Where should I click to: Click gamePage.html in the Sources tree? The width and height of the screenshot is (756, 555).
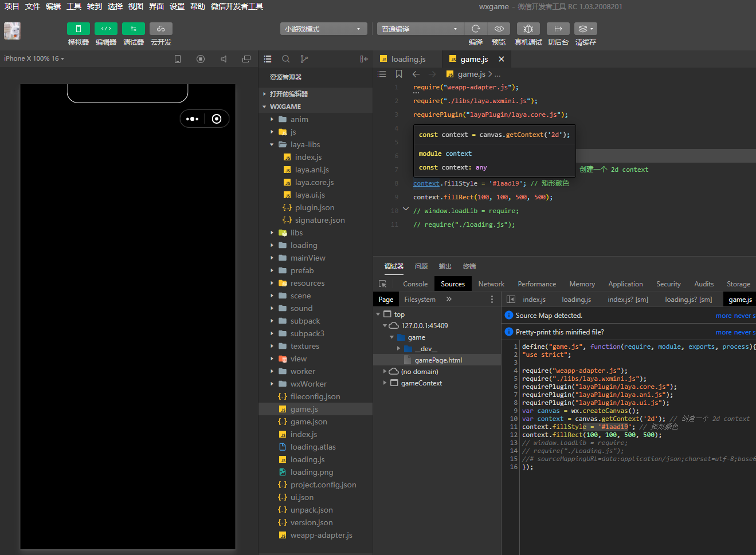tap(438, 360)
